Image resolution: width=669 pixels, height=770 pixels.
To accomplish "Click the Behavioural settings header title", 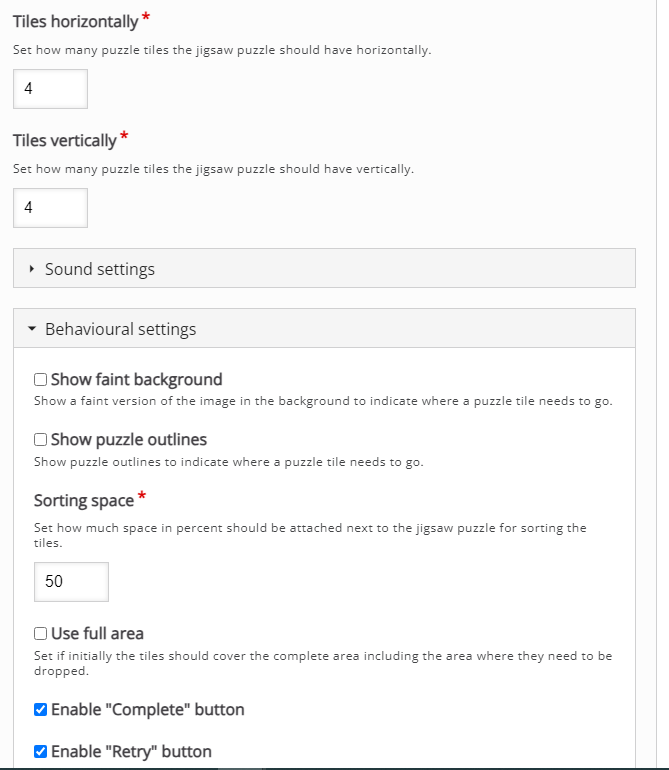I will coord(120,329).
